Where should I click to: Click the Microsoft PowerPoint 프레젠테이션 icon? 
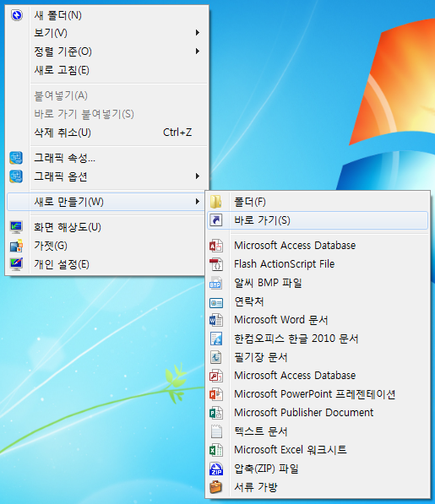[216, 394]
